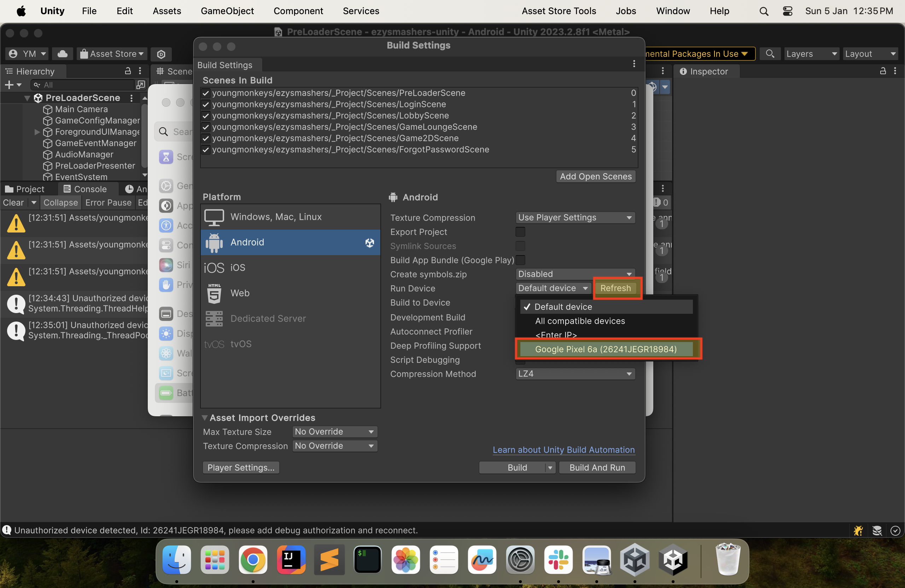The width and height of the screenshot is (905, 588).
Task: Uncheck LoginScene in Scenes In Build
Action: (x=206, y=105)
